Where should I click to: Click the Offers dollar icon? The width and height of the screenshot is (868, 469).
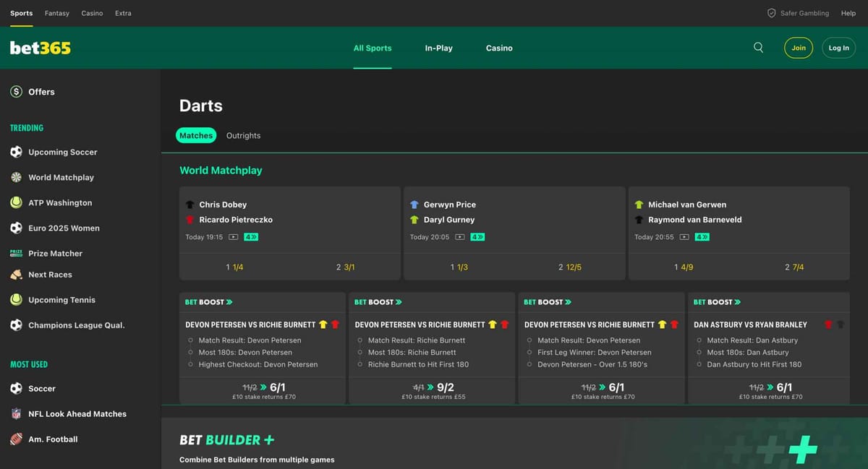(16, 92)
